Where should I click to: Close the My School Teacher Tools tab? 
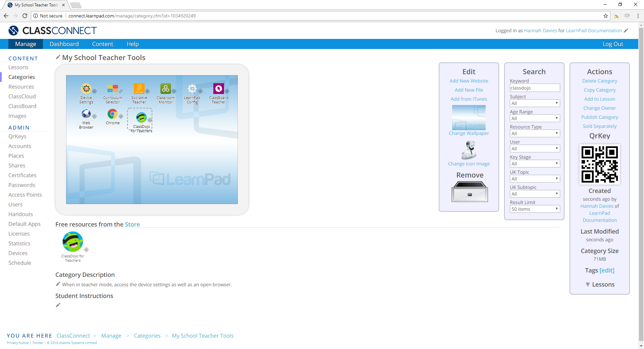click(63, 5)
